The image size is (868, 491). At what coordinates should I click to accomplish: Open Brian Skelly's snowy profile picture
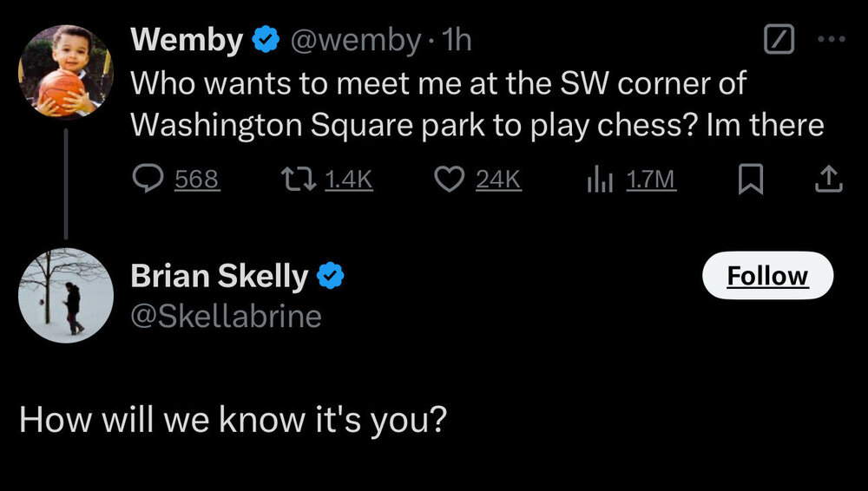[x=66, y=295]
